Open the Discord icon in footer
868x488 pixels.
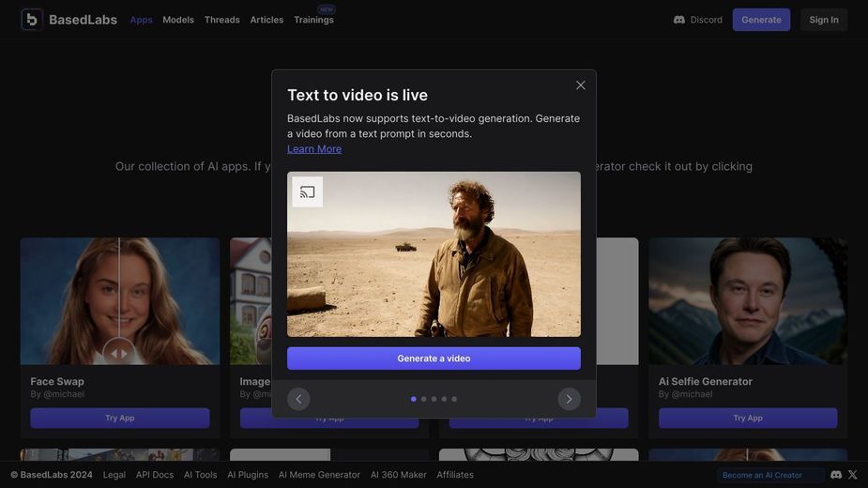point(836,475)
